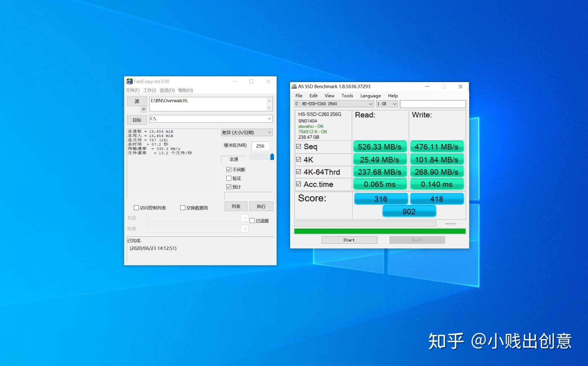Open the 包括 include filter dropdown
This screenshot has width=588, height=366.
pos(198,218)
